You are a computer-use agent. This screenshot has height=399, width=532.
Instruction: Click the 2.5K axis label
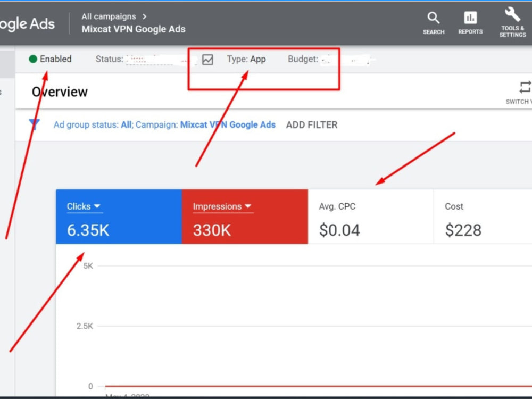(x=85, y=327)
